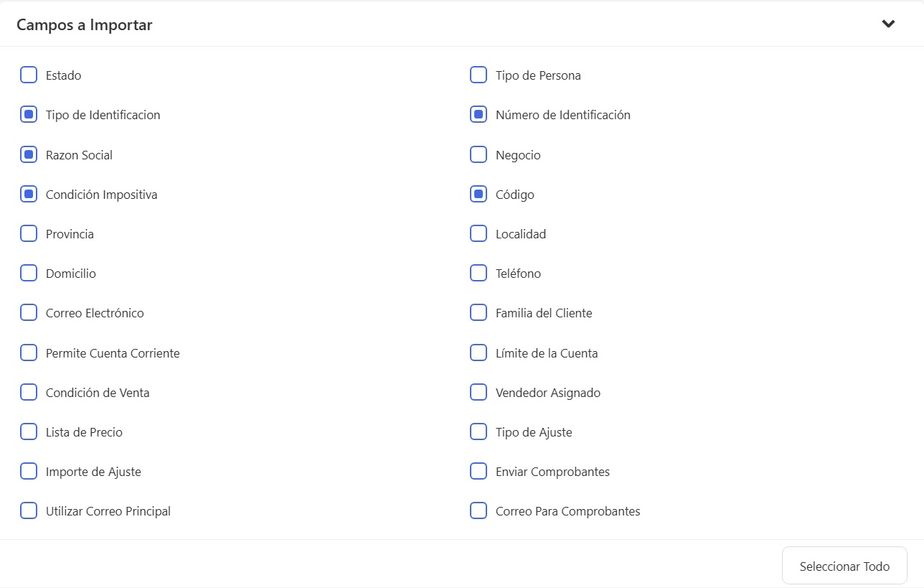Enable the Provincia checkbox
This screenshot has width=924, height=588.
tap(29, 233)
